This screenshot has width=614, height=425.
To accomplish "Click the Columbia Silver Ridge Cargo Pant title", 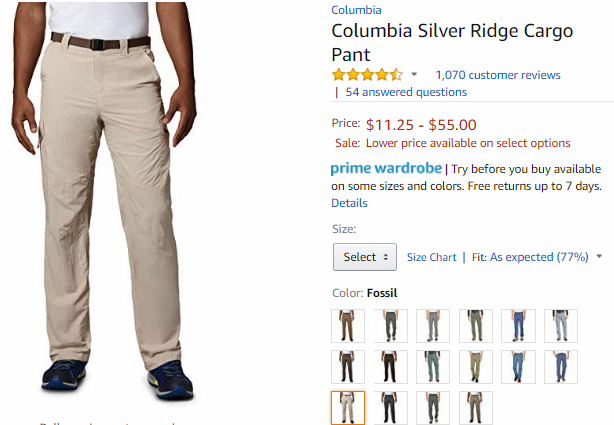I will [451, 43].
